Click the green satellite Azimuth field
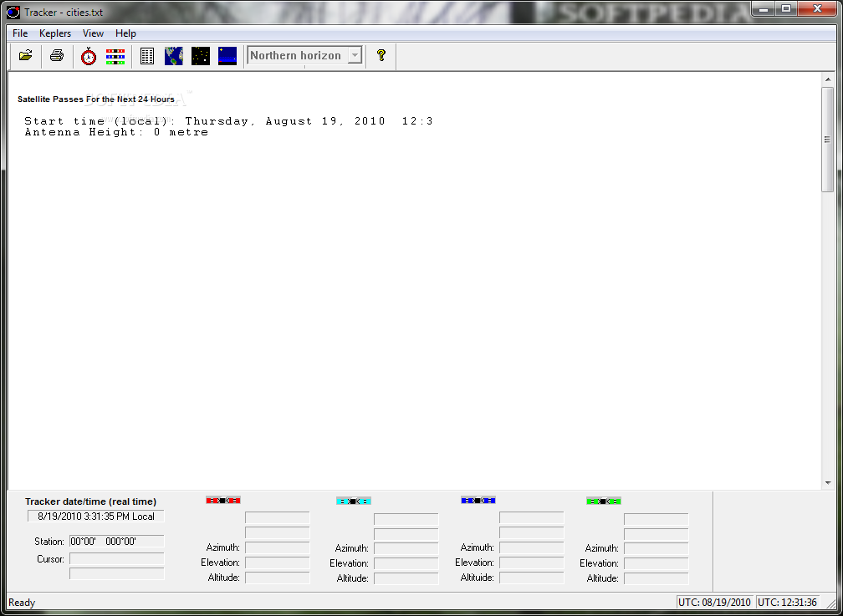 point(657,548)
